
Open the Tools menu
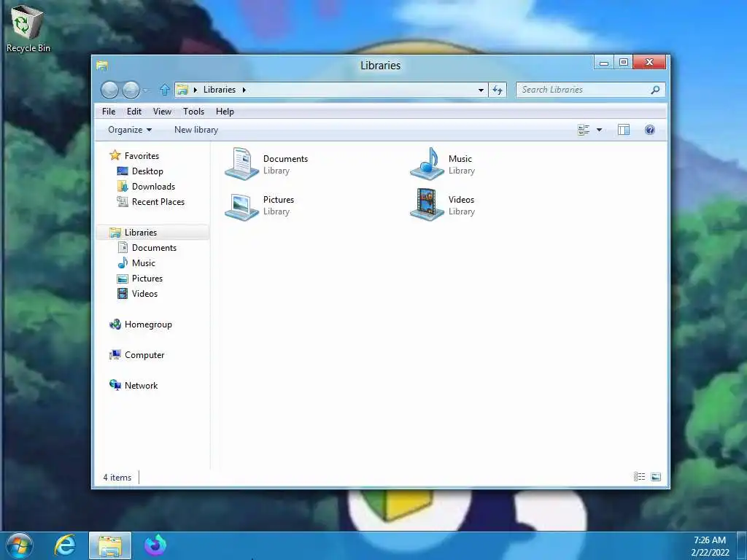click(x=193, y=112)
